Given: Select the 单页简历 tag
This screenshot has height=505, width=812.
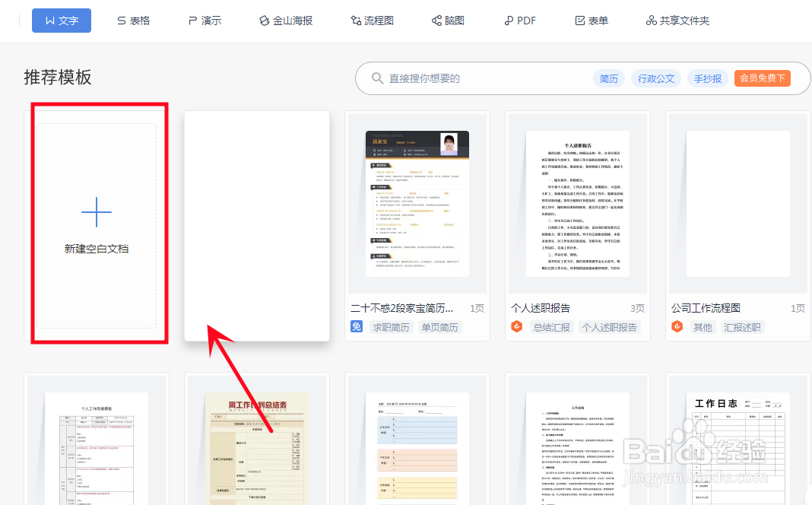Looking at the screenshot, I should tap(439, 327).
